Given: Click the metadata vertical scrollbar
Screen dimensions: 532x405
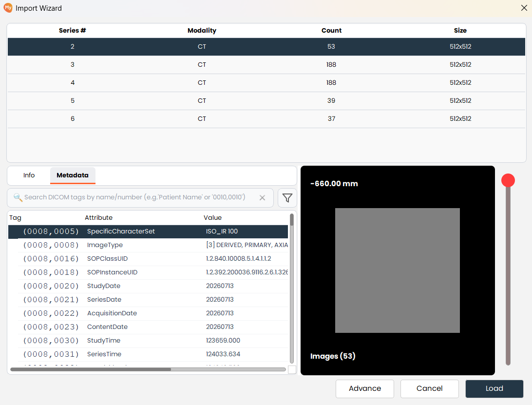Looking at the screenshot, I should coord(292,288).
